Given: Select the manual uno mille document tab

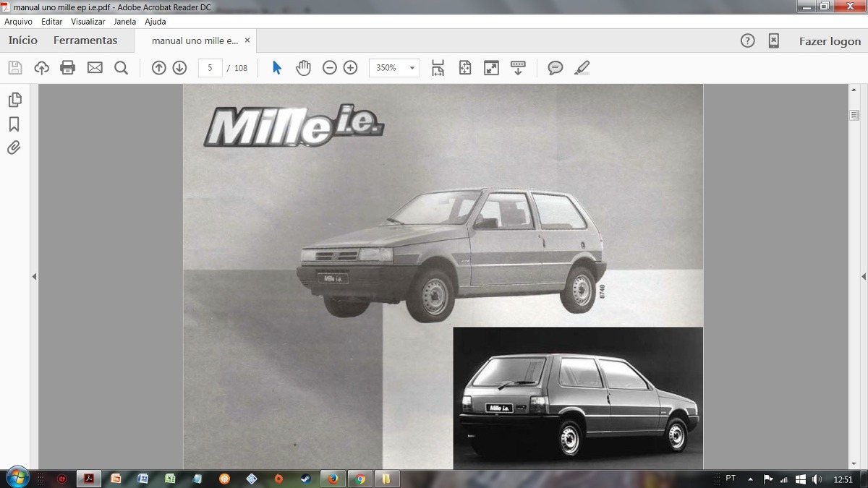Looking at the screenshot, I should (x=195, y=41).
